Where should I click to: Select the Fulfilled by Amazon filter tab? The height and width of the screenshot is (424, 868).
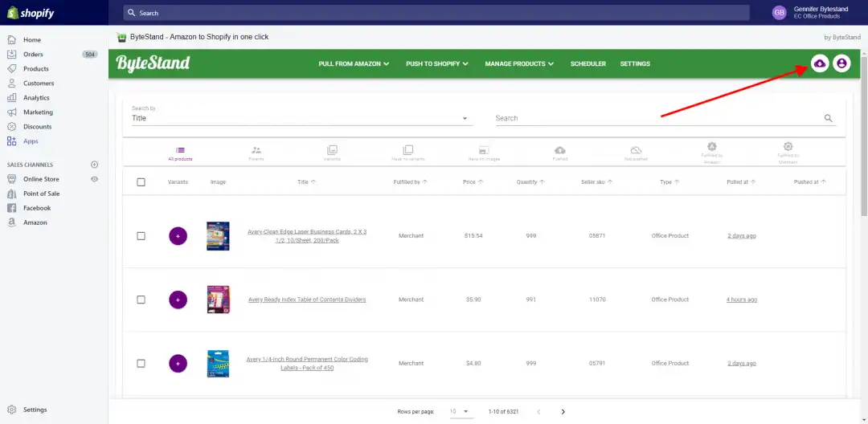coord(712,152)
